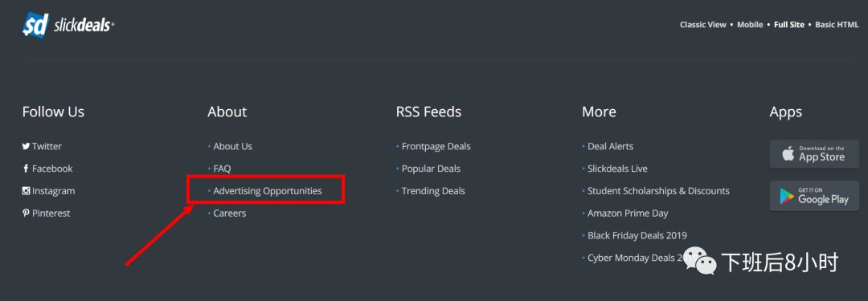
Task: Click Advertising Opportunities link
Action: pyautogui.click(x=268, y=191)
